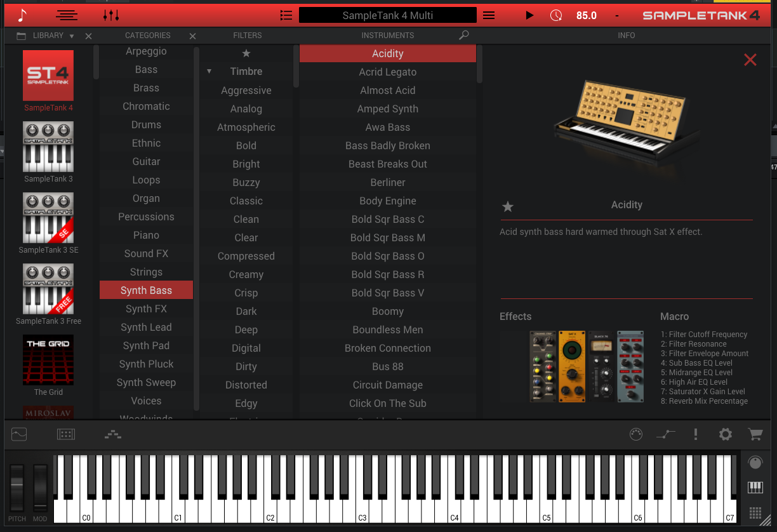Toggle favorites star filter in Filters column

(x=246, y=53)
